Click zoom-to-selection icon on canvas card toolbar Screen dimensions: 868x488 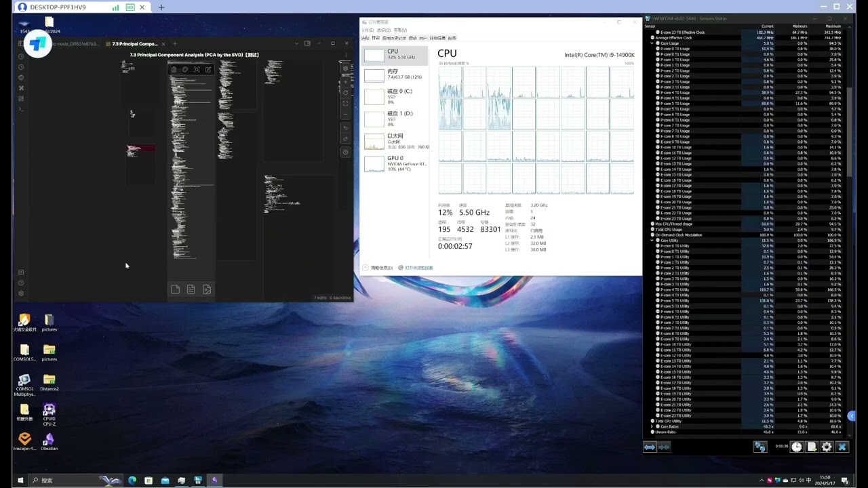coord(197,69)
